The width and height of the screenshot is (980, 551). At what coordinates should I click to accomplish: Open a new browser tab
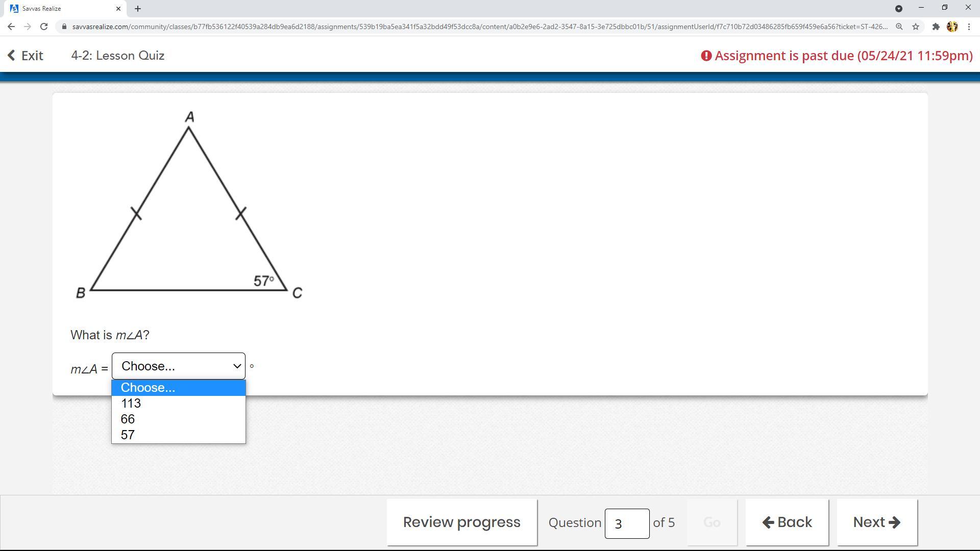pyautogui.click(x=138, y=9)
